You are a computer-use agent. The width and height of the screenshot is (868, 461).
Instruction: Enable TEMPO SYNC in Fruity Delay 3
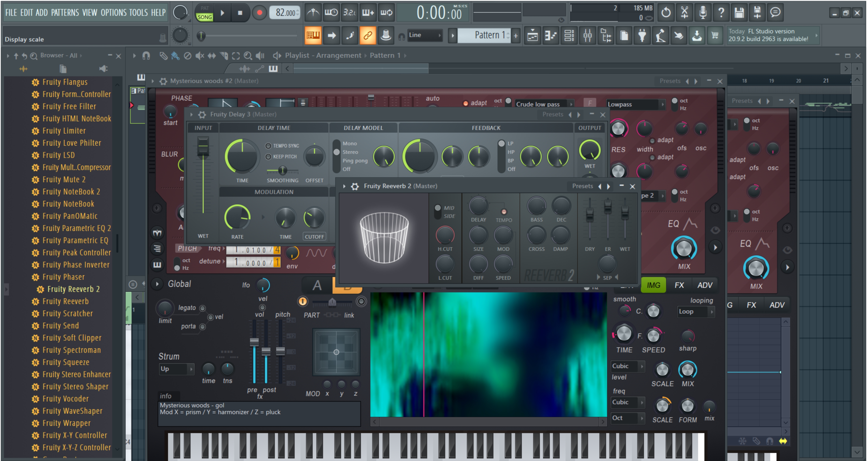click(268, 146)
